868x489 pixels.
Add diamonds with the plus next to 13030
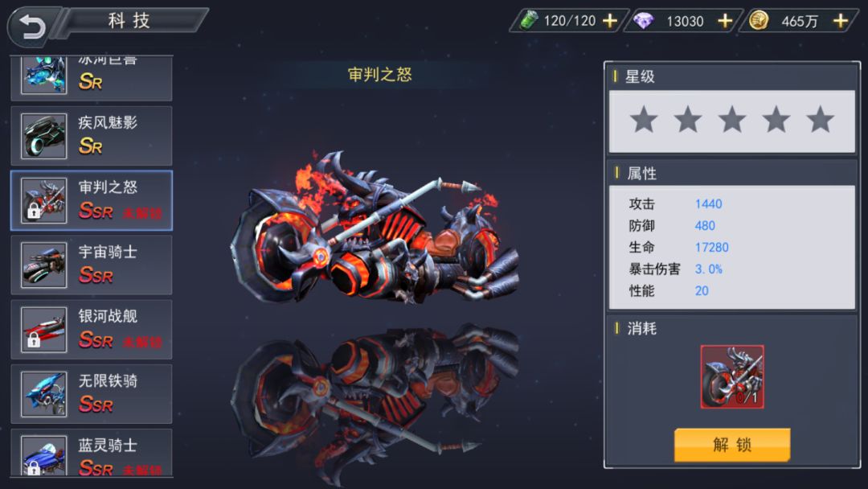pyautogui.click(x=725, y=21)
